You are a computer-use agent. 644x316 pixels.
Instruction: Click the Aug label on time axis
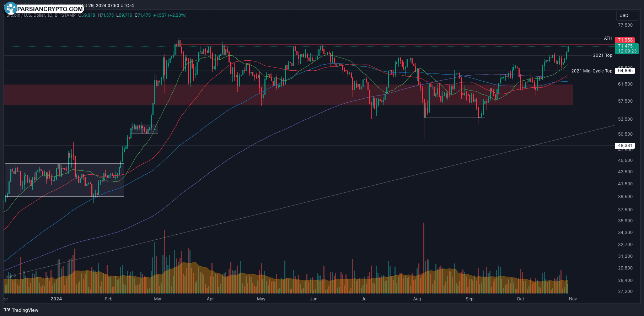click(417, 299)
